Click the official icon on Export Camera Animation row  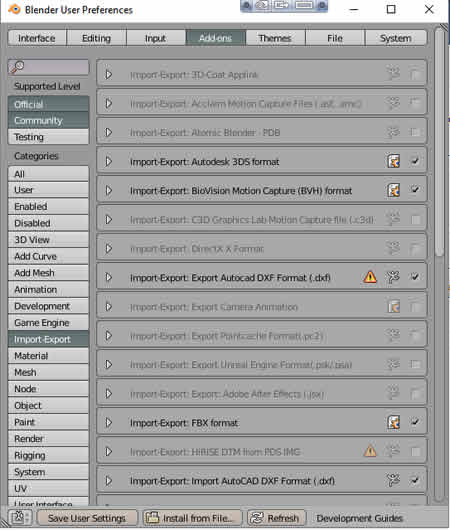pos(393,306)
